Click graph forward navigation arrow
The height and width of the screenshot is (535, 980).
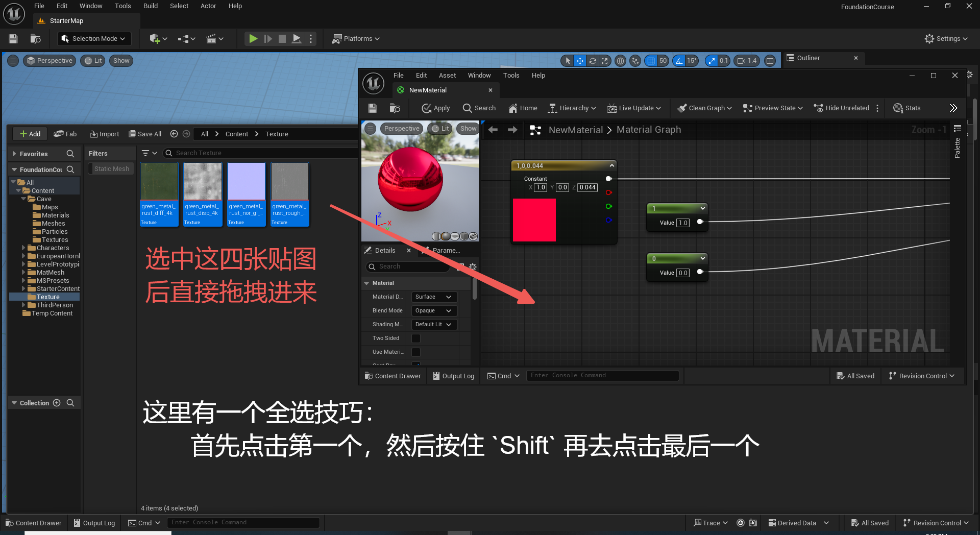pyautogui.click(x=512, y=130)
